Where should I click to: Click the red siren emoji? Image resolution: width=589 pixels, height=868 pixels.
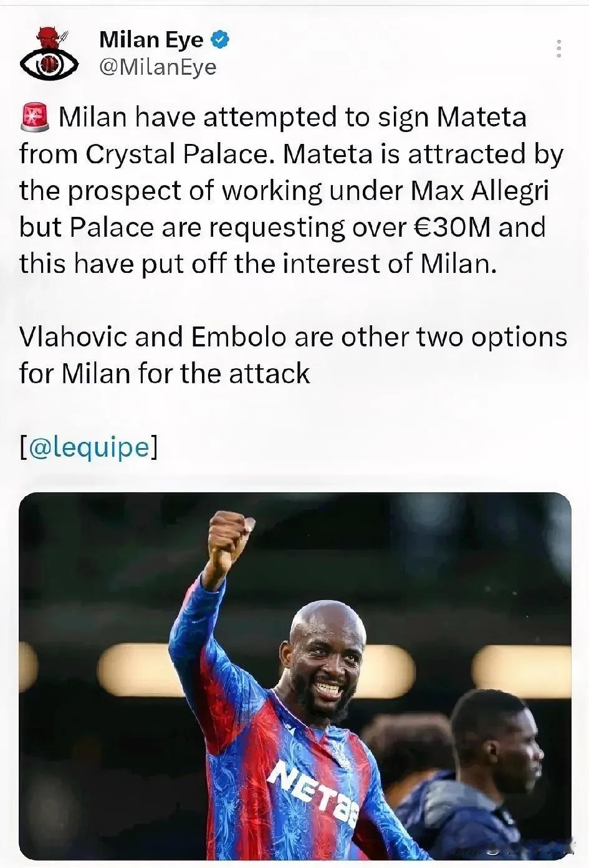click(34, 117)
